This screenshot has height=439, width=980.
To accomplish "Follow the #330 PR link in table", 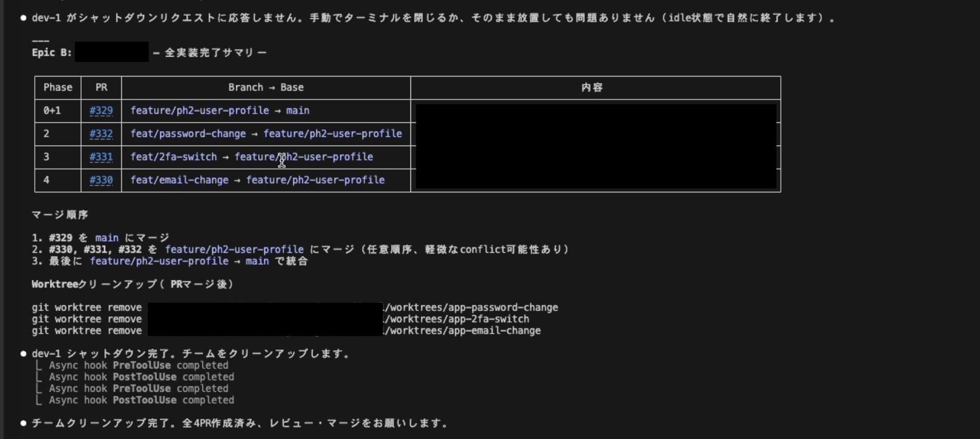I will [101, 180].
